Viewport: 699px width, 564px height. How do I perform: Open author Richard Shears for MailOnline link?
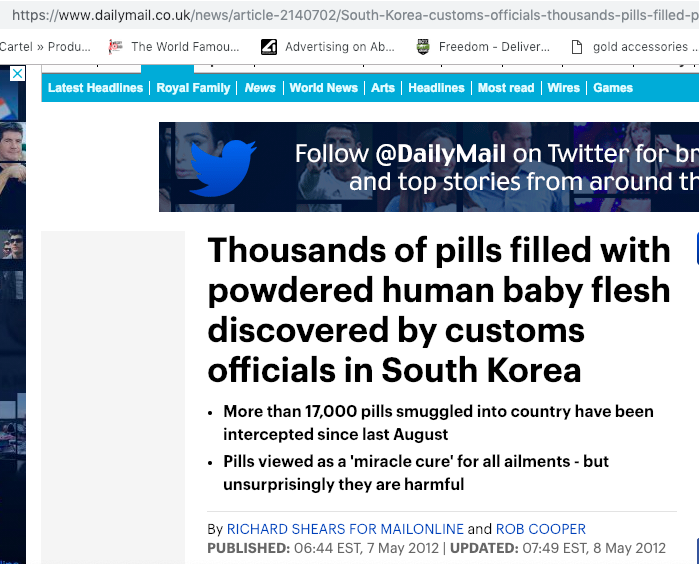tap(345, 529)
